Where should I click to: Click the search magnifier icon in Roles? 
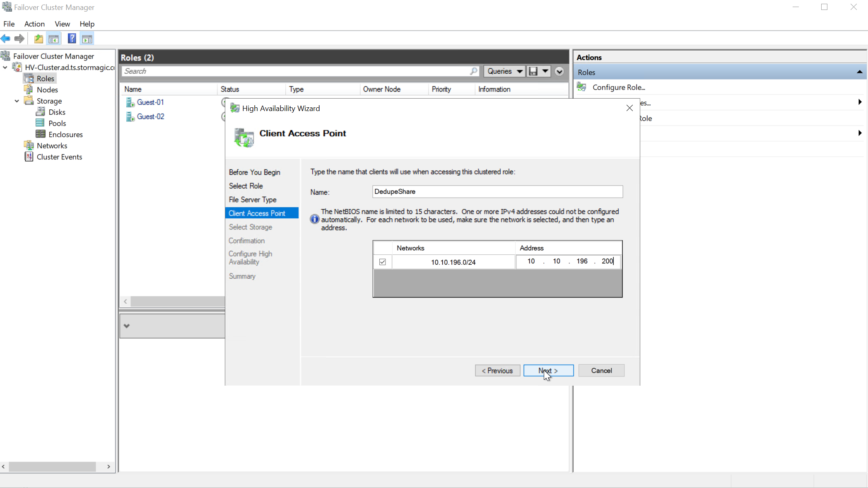473,71
